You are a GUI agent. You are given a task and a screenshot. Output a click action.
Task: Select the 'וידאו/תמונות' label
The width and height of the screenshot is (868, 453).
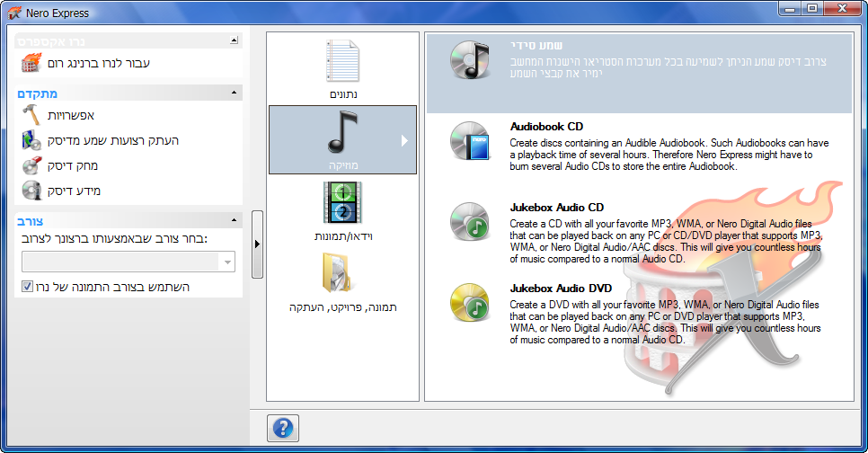343,236
